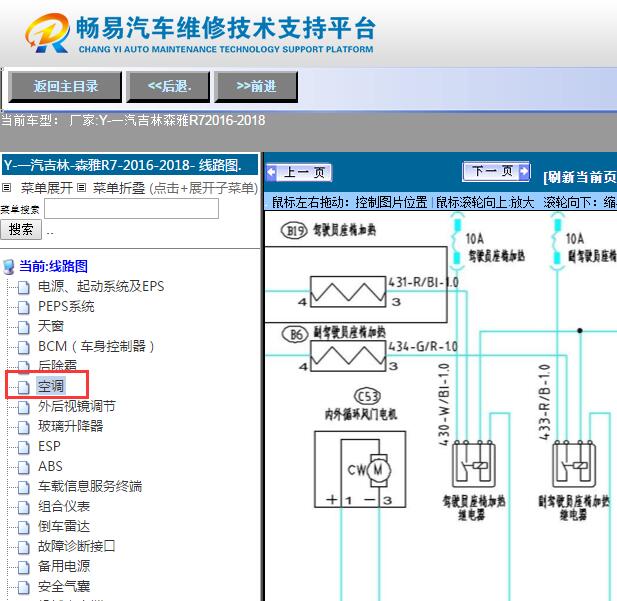Click the page icon beside 外后视镜调节
Screen dimensions: 617x601
coord(24,407)
